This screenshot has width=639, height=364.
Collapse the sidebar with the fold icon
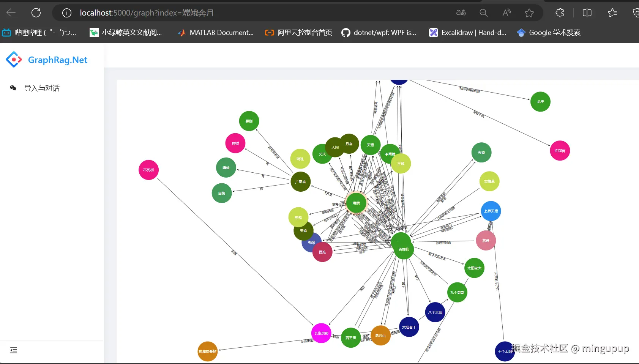point(14,350)
